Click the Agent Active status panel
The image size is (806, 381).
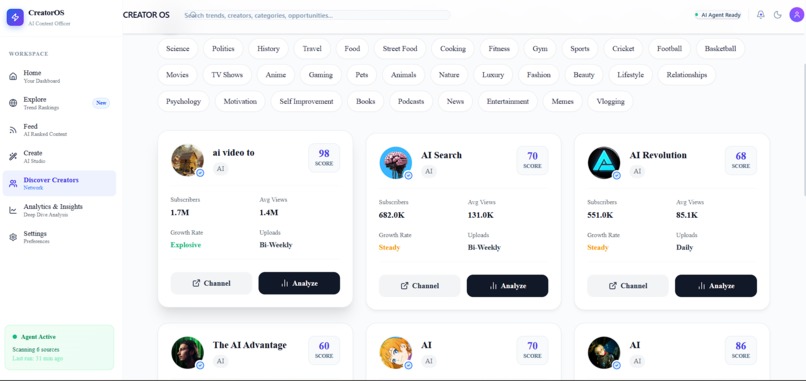click(59, 347)
